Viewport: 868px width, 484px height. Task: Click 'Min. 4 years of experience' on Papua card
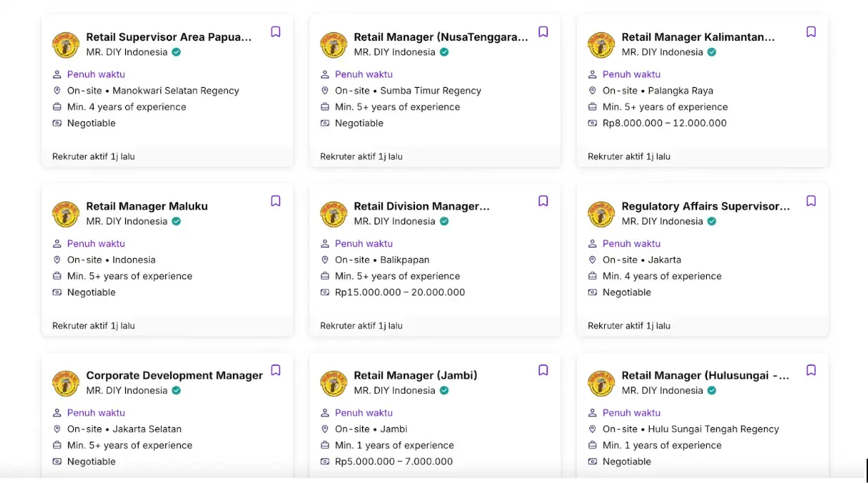coord(127,107)
